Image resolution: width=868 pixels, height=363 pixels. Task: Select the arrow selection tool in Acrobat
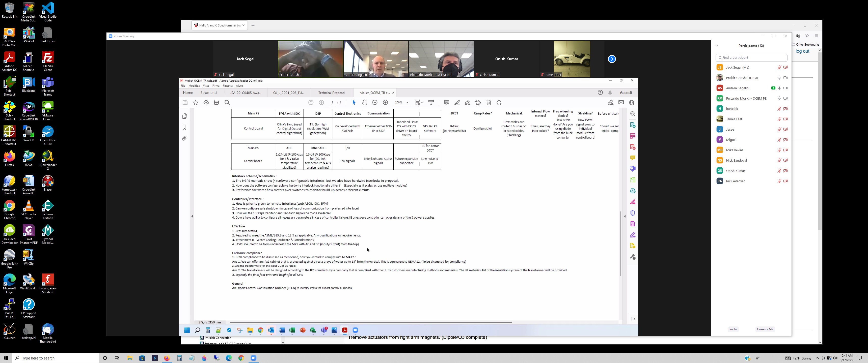tap(354, 102)
